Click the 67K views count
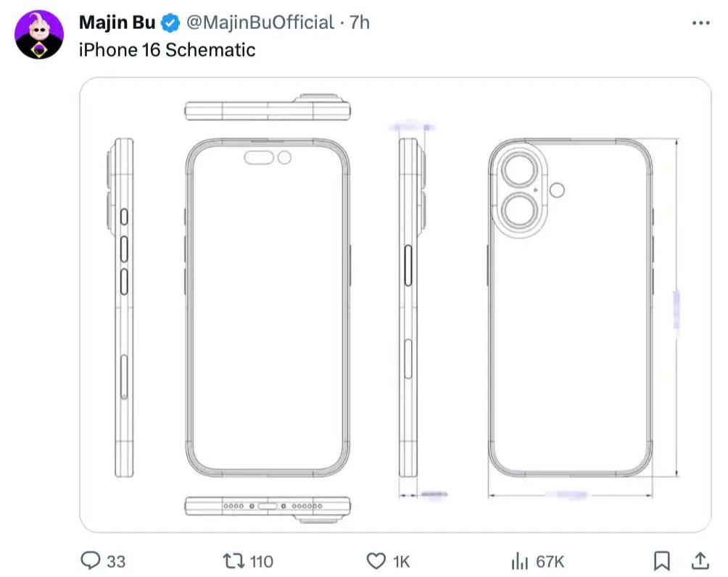Image resolution: width=728 pixels, height=577 pixels. 550,561
